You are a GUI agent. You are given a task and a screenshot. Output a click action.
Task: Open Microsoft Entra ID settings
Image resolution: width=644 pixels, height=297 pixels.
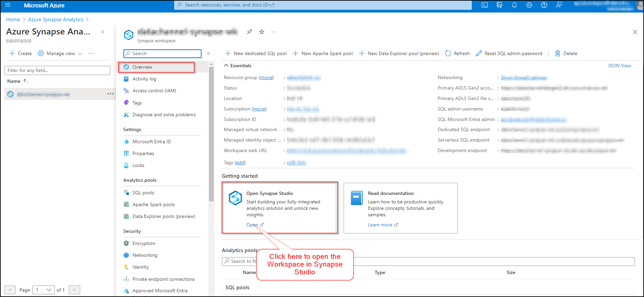[152, 142]
